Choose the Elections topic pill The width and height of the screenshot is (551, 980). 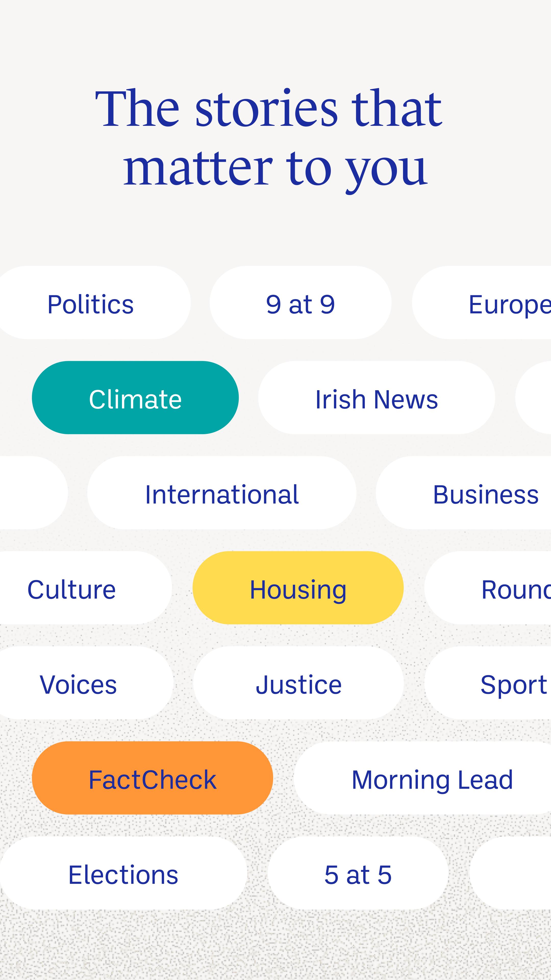click(123, 873)
